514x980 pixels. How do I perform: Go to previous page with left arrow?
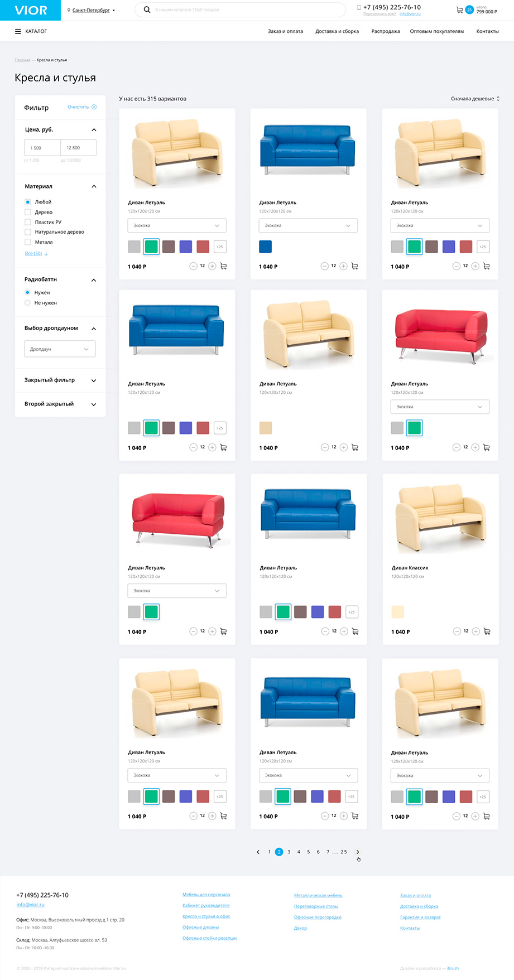[258, 852]
